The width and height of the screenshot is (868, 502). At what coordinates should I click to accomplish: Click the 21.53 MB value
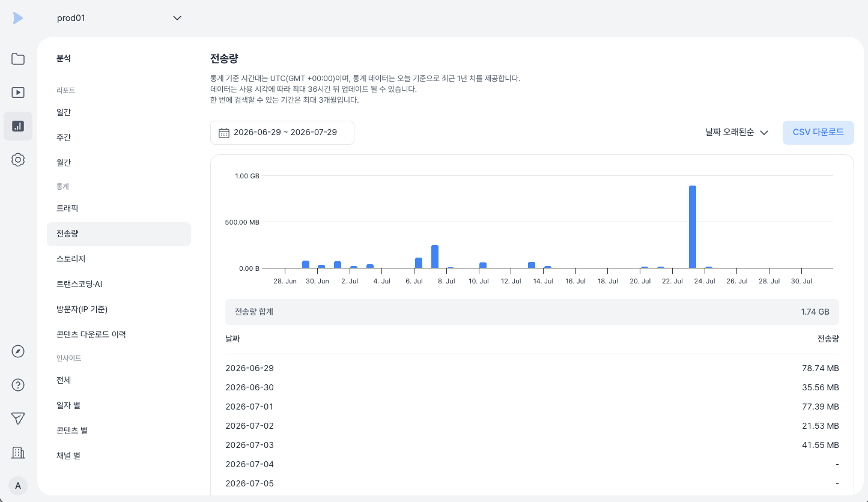[821, 426]
